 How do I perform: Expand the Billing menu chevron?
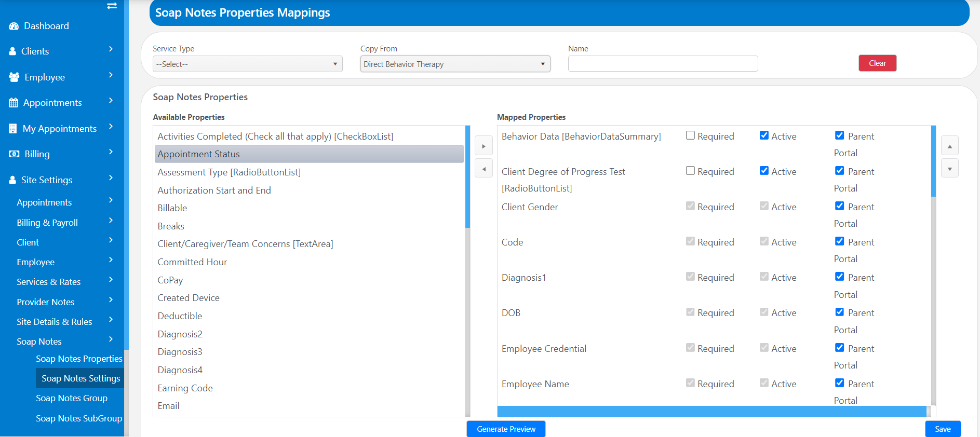pyautogui.click(x=111, y=152)
